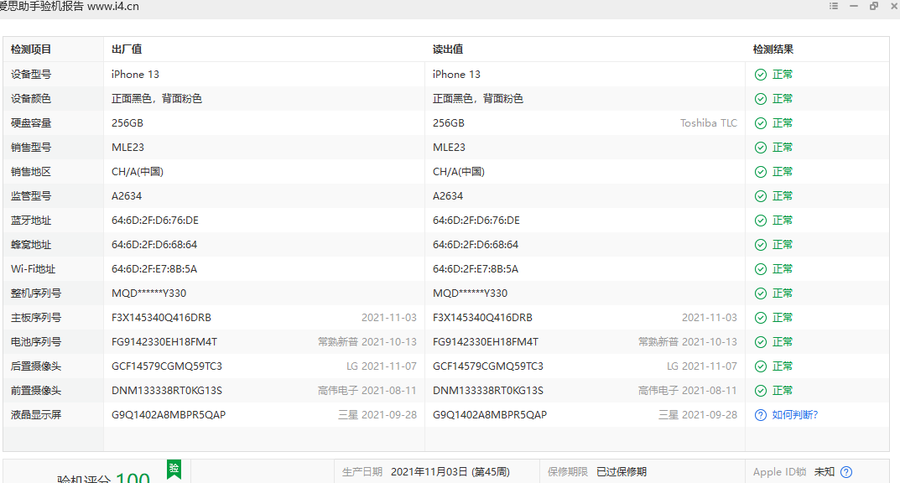Click the 出厂值 column header
The image size is (900, 483).
tap(125, 49)
